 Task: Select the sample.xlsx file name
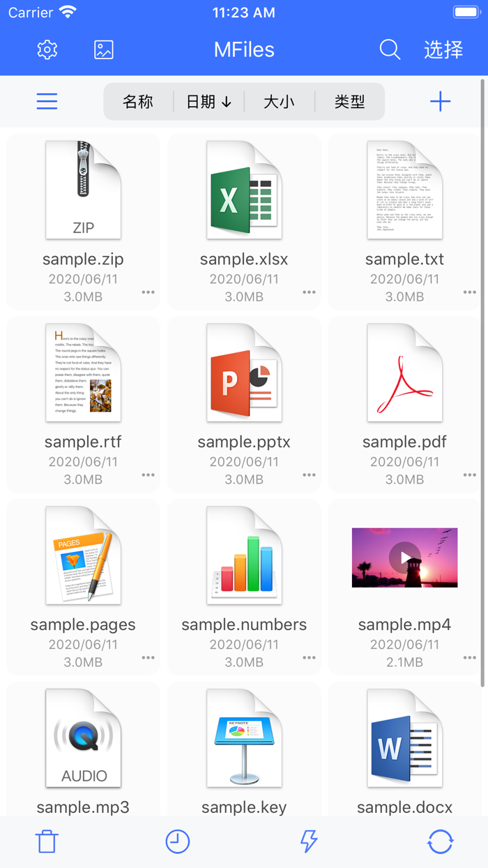tap(244, 260)
